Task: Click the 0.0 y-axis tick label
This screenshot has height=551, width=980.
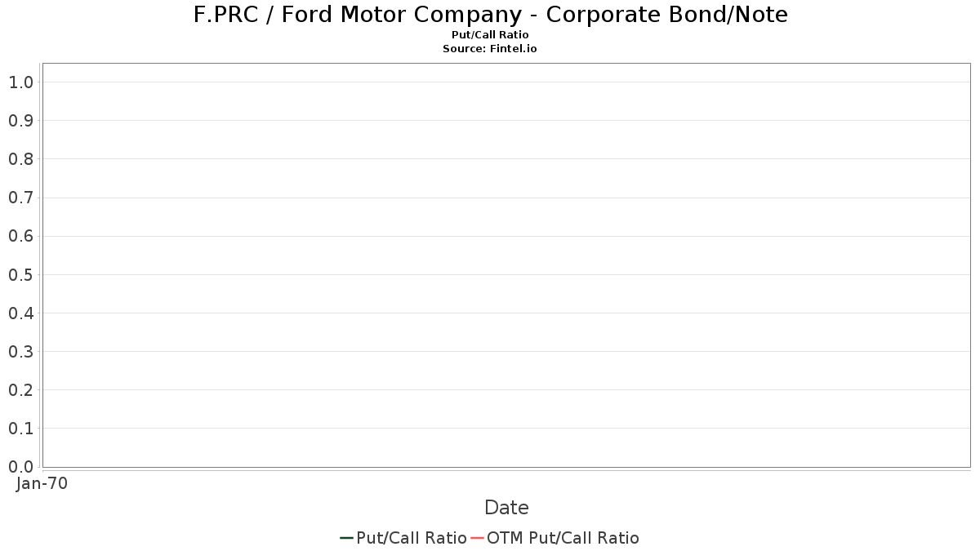Action: (x=20, y=467)
